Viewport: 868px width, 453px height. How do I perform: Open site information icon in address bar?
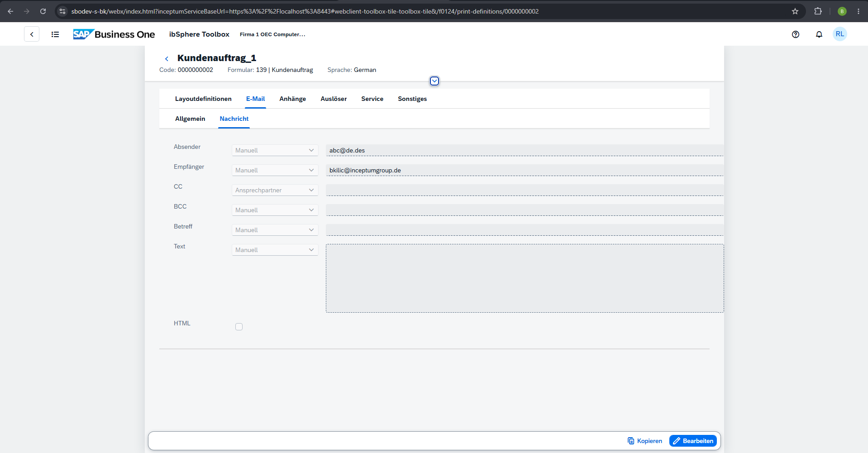63,11
